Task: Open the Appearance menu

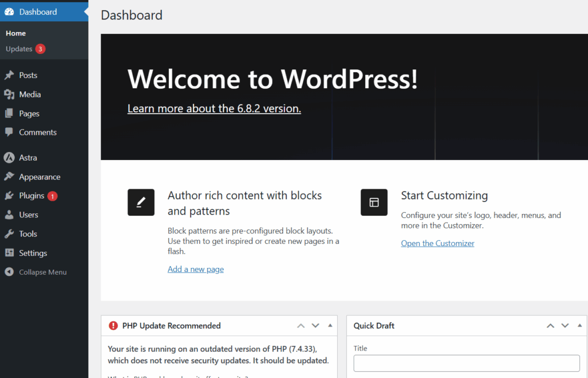Action: pos(44,177)
